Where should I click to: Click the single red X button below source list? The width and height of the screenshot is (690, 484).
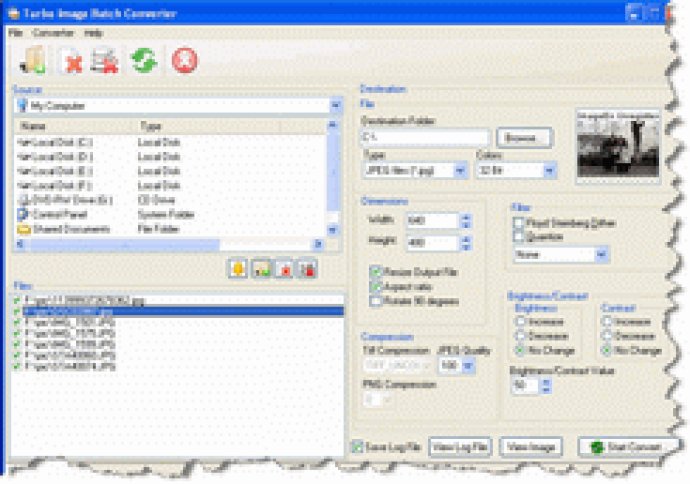285,268
